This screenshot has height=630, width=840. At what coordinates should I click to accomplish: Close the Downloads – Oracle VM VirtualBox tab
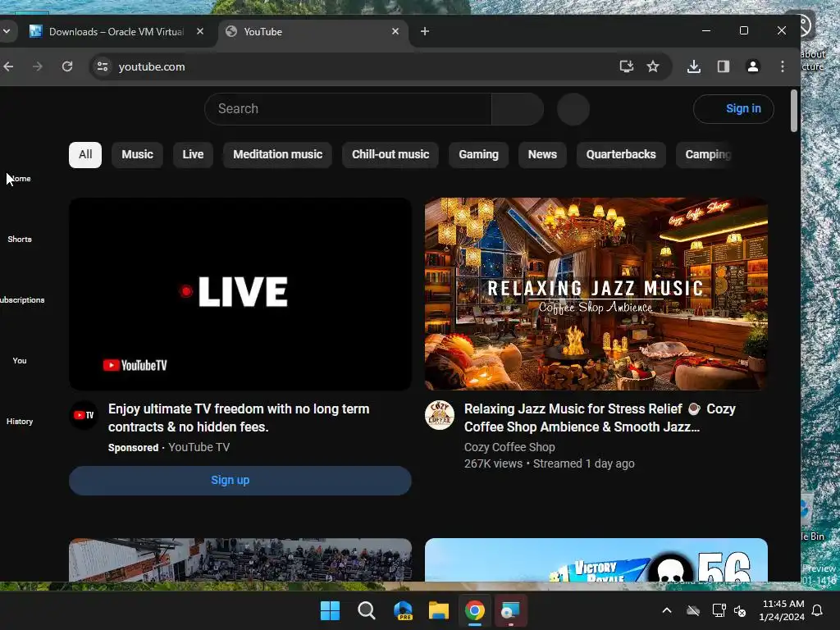tap(200, 32)
